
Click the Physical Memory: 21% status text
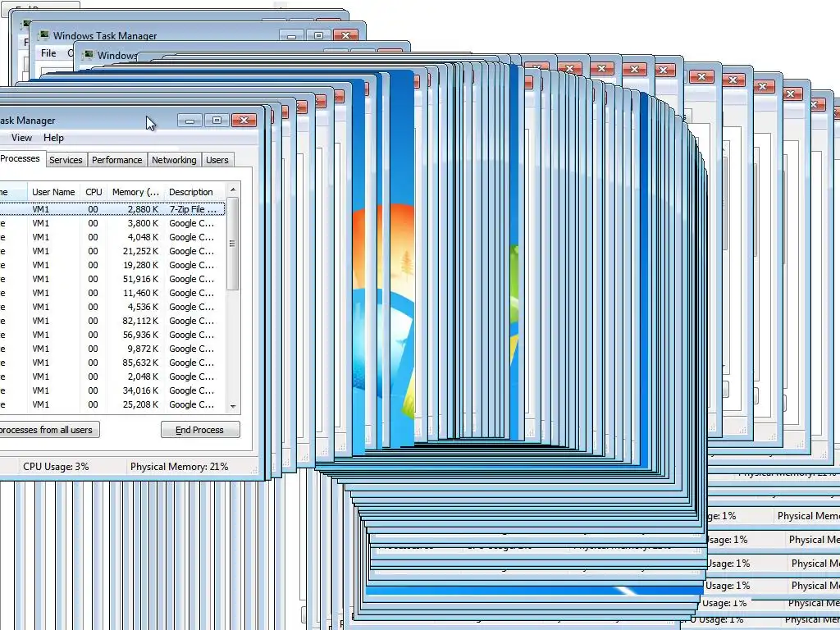[x=179, y=467]
